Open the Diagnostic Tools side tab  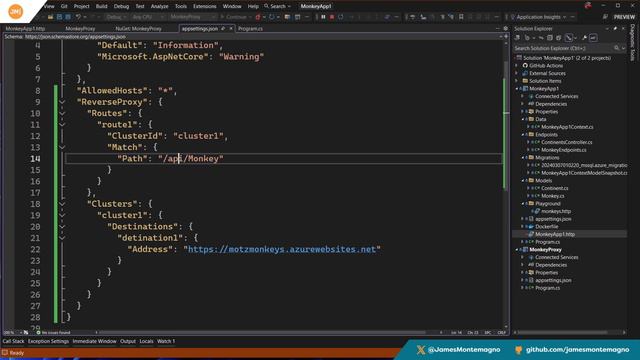(633, 43)
